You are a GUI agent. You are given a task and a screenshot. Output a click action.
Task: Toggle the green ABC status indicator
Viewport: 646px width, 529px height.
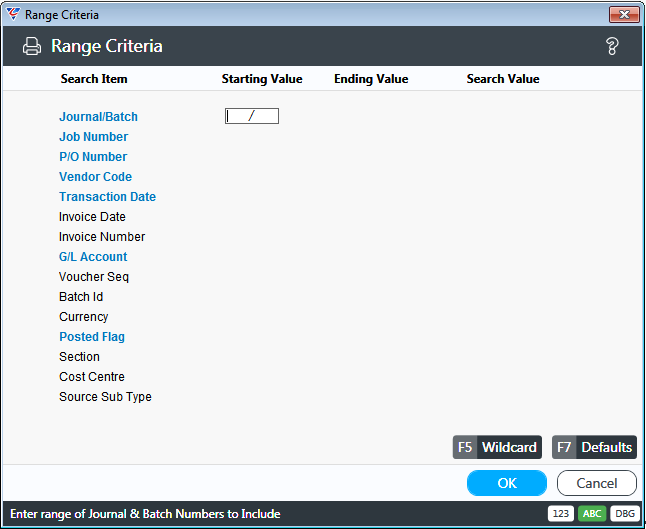[x=592, y=514]
